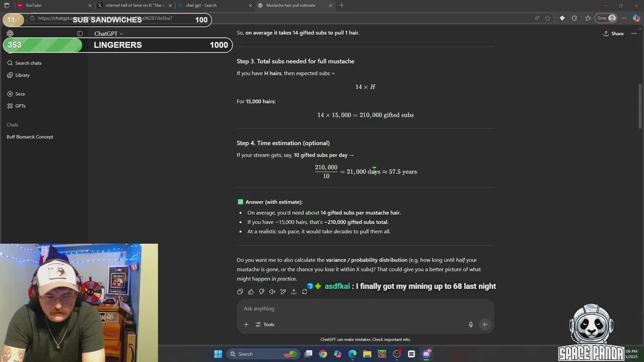Screen dimensions: 644x362
Task: Click the read aloud icon in address bar
Action: click(537, 18)
